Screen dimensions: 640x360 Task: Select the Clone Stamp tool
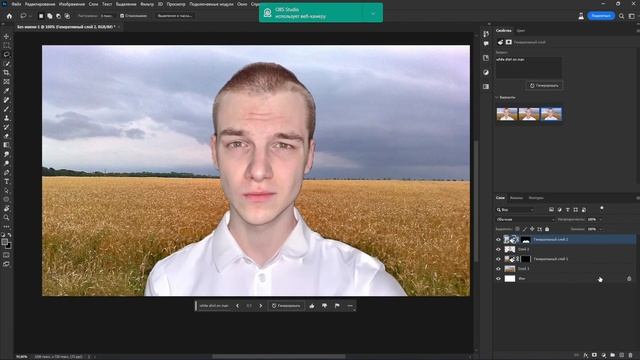click(x=7, y=118)
